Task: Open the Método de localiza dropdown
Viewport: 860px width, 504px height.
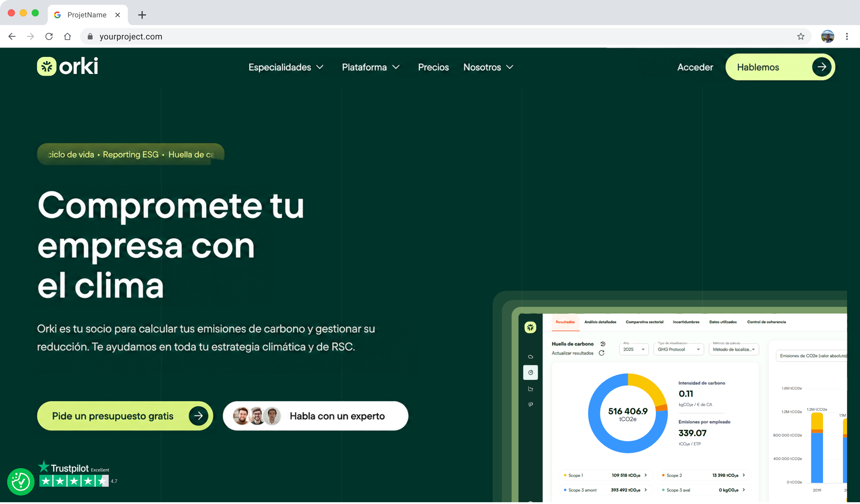Action: (734, 350)
